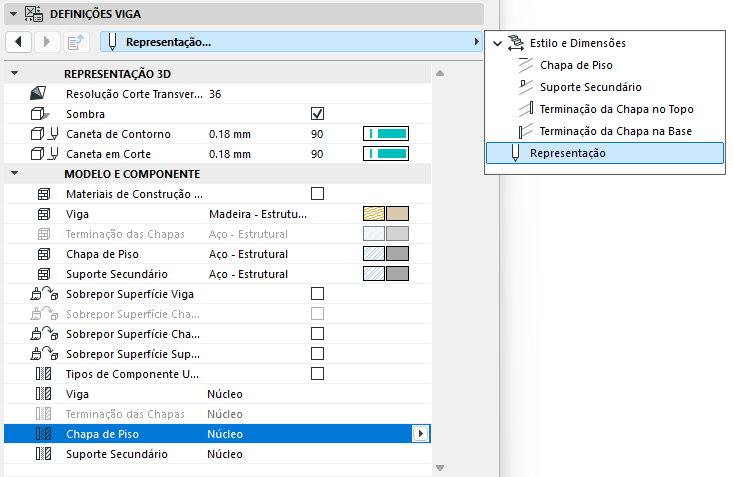Select Viga material Madeira - Estrutu...
The width and height of the screenshot is (733, 477).
pyautogui.click(x=258, y=214)
